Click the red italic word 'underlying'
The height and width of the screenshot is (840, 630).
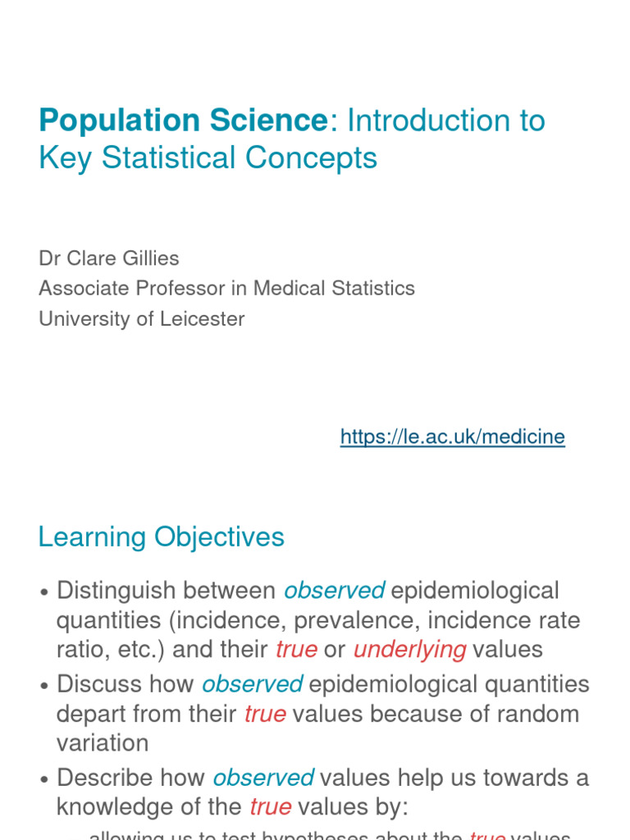click(x=410, y=650)
